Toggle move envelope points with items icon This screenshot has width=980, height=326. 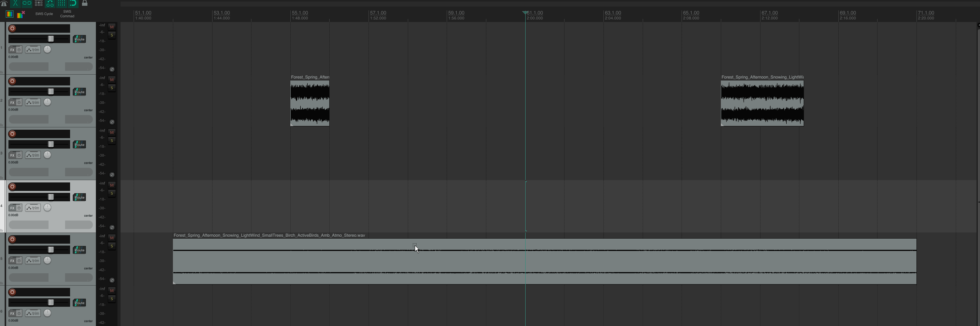pyautogui.click(x=50, y=3)
